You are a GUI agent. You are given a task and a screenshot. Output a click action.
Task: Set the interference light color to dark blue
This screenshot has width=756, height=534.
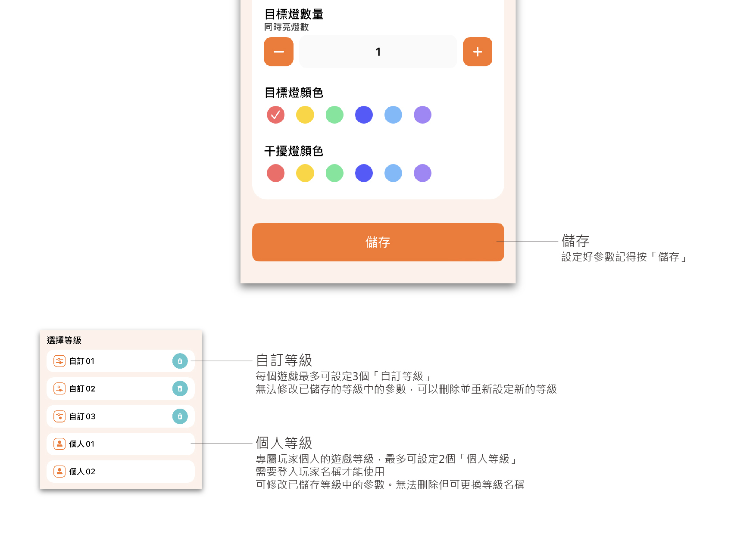pyautogui.click(x=364, y=173)
